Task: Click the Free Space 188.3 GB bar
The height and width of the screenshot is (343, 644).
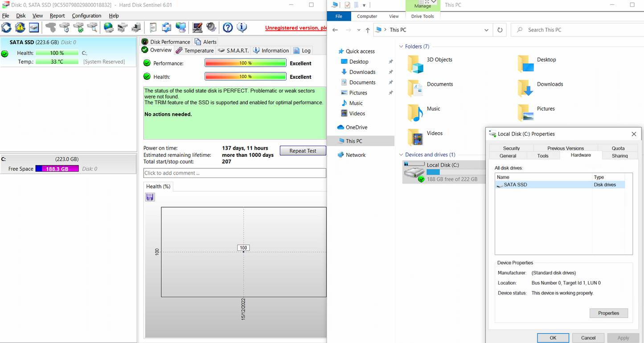Action: click(x=57, y=169)
